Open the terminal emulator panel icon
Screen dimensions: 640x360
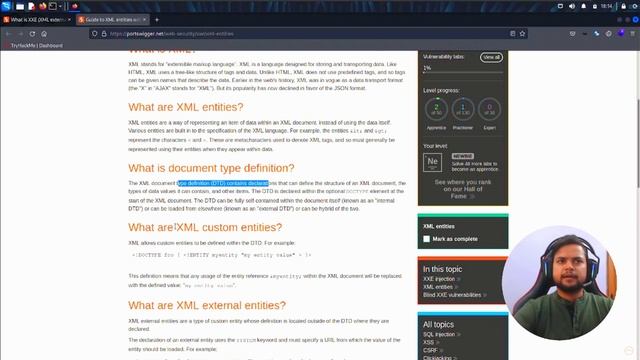coord(53,6)
